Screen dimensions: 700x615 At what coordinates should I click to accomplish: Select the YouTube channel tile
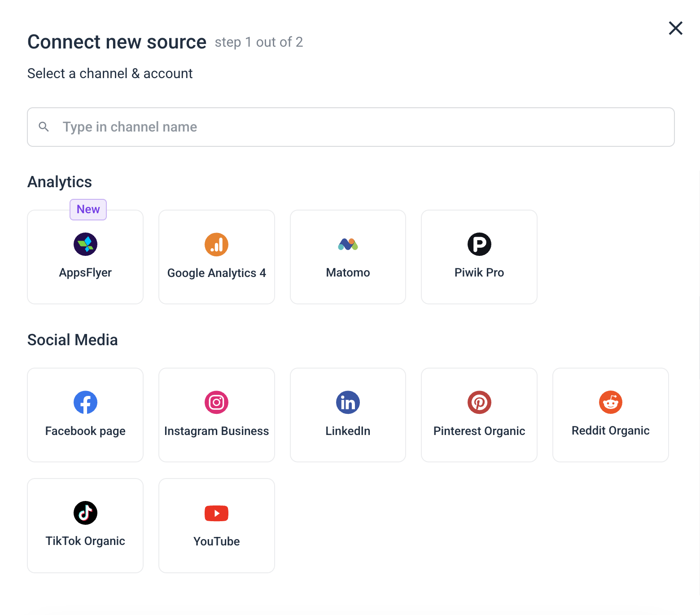pos(216,525)
